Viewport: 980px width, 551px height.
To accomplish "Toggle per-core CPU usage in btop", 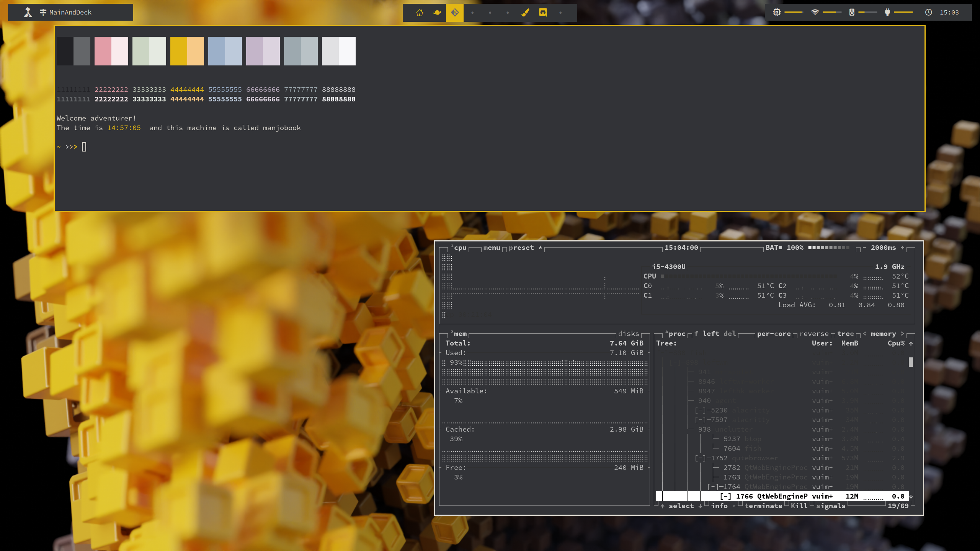I will pyautogui.click(x=774, y=334).
